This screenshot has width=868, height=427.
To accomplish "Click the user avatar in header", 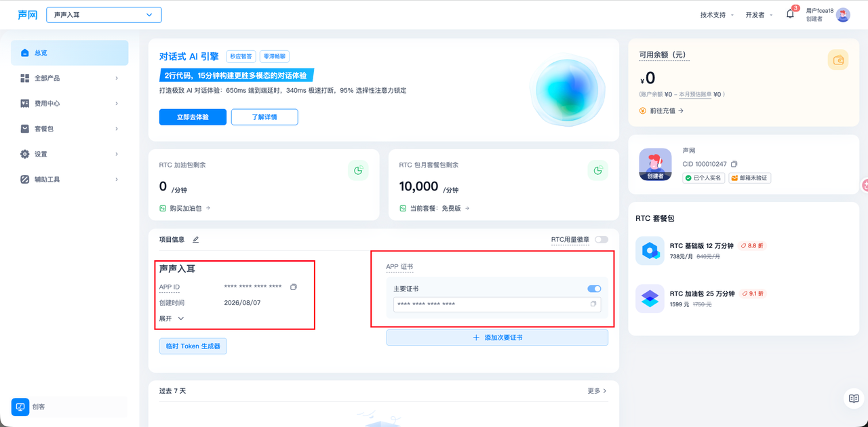I will click(843, 15).
